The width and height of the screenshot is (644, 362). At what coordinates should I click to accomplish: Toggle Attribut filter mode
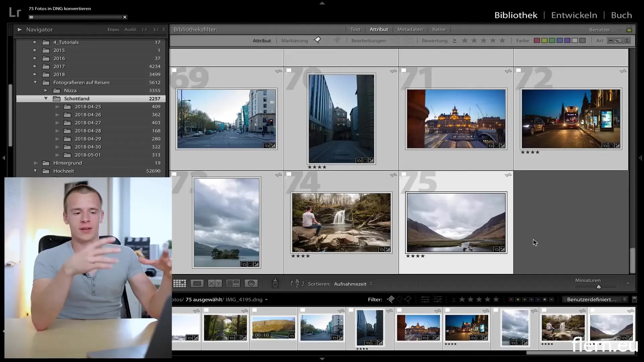coord(379,29)
